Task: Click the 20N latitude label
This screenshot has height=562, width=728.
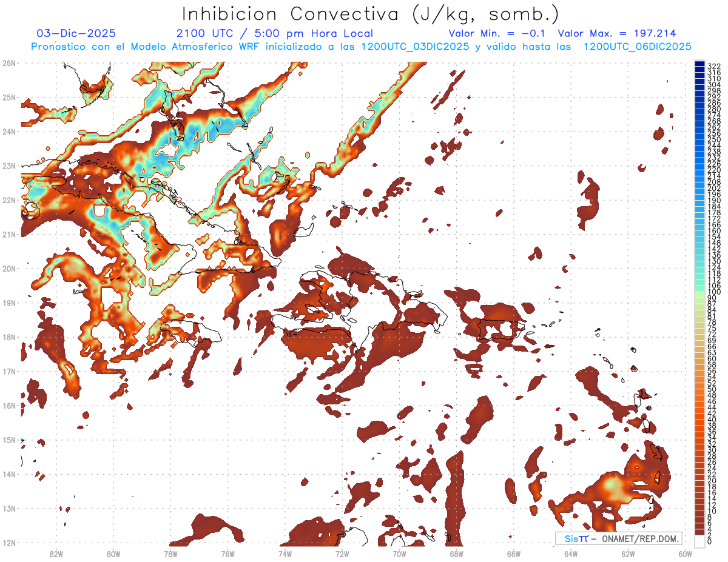Action: point(9,269)
